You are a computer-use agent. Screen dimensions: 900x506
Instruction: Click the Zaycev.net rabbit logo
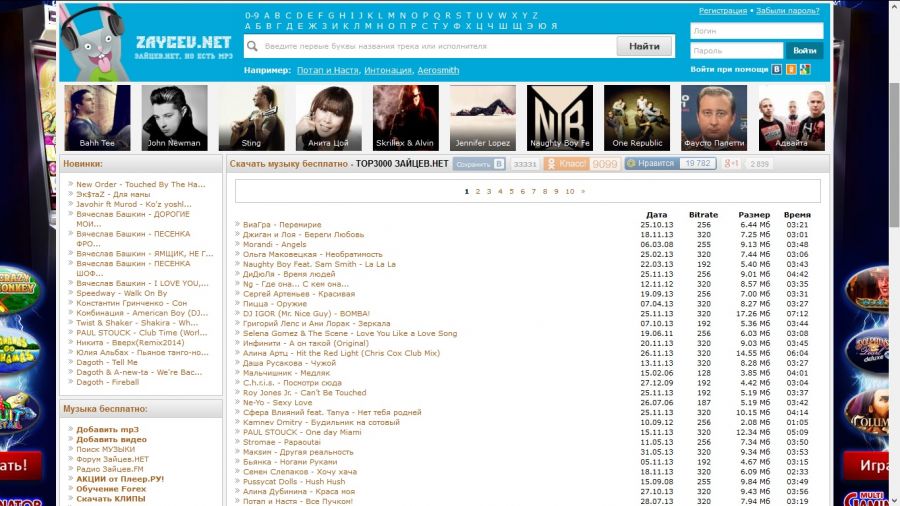[93, 40]
